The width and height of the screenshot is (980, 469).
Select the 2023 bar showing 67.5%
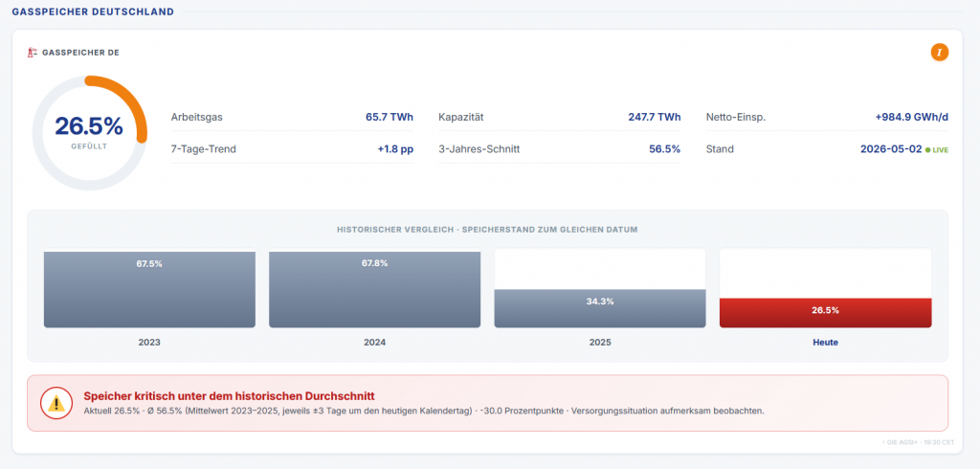[x=149, y=289]
